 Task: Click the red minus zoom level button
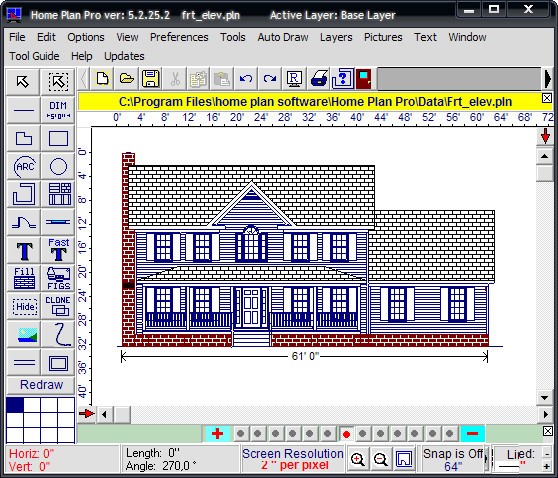tap(472, 434)
